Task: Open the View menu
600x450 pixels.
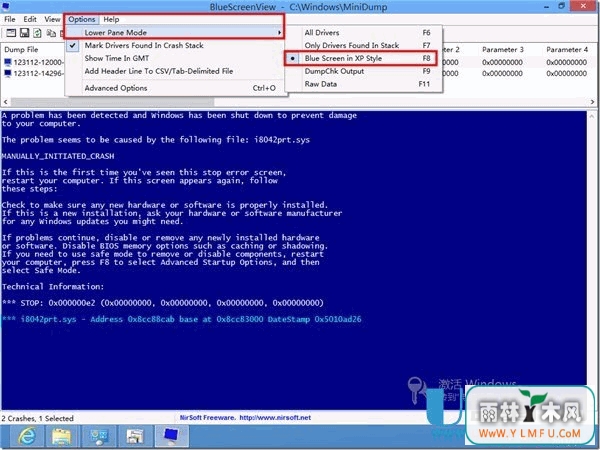Action: click(x=52, y=19)
